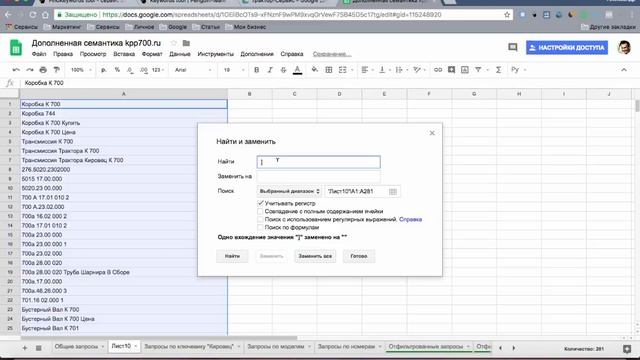Activate the paint format tool
The height and width of the screenshot is (360, 640).
point(57,70)
